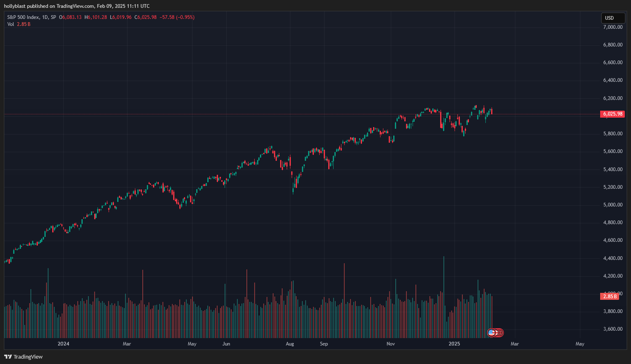Click the 4,800.00 price axis label
This screenshot has width=631, height=364.
click(x=613, y=223)
